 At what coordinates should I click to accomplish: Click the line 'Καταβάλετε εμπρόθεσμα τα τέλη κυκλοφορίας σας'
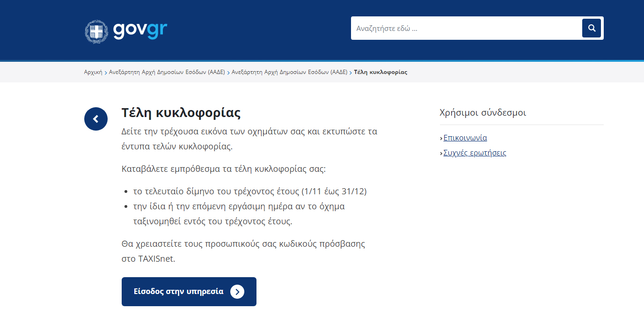pyautogui.click(x=223, y=169)
